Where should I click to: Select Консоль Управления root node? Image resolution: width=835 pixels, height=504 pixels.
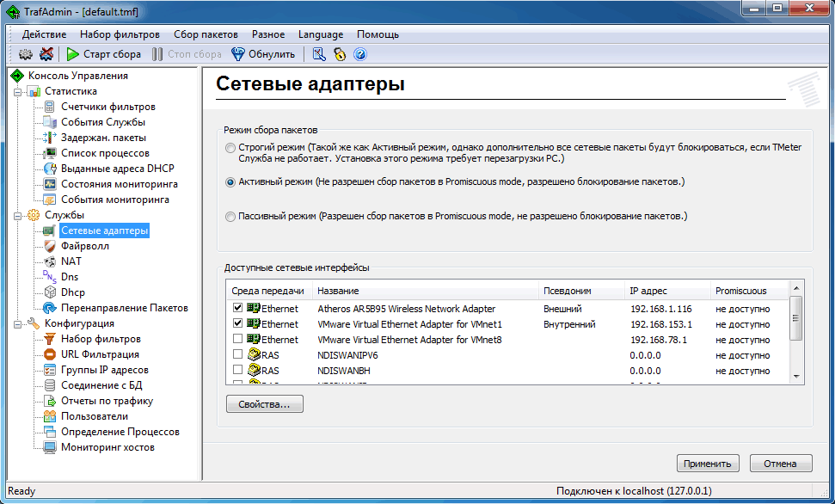[x=77, y=75]
